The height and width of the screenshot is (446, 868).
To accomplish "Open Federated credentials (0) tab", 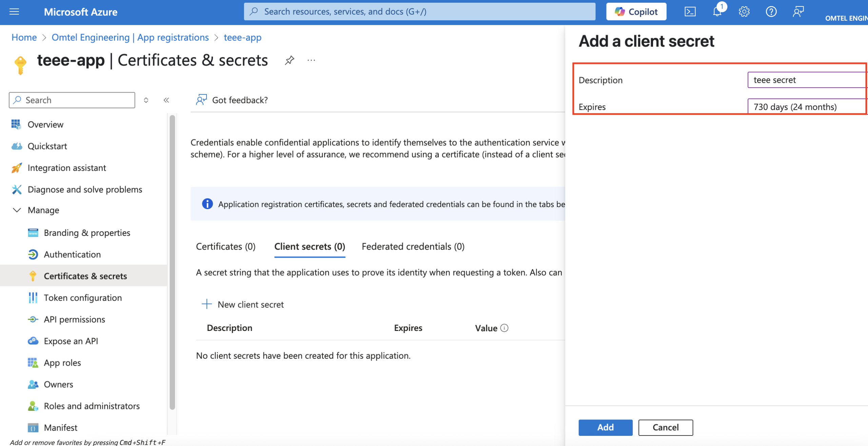I will (413, 246).
